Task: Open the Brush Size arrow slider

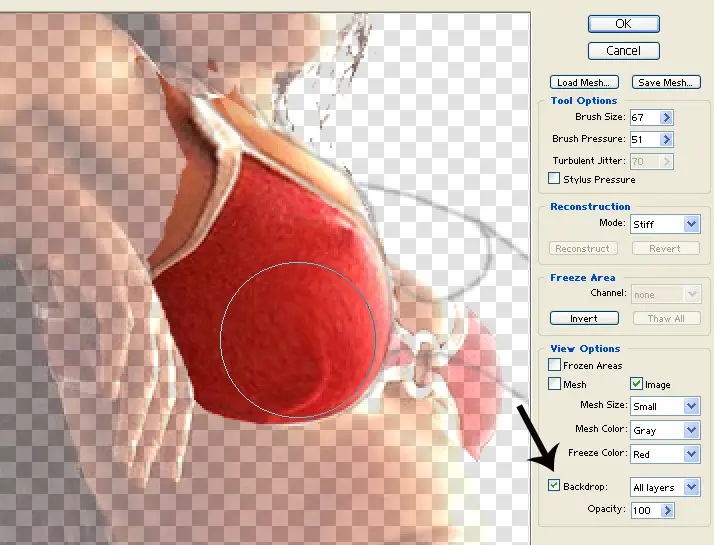Action: (667, 117)
